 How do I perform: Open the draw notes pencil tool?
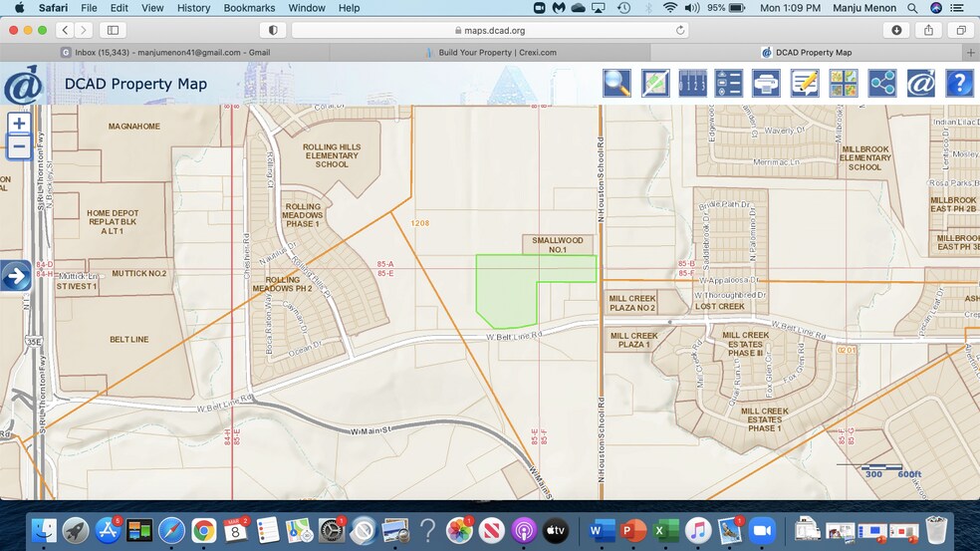tap(805, 83)
